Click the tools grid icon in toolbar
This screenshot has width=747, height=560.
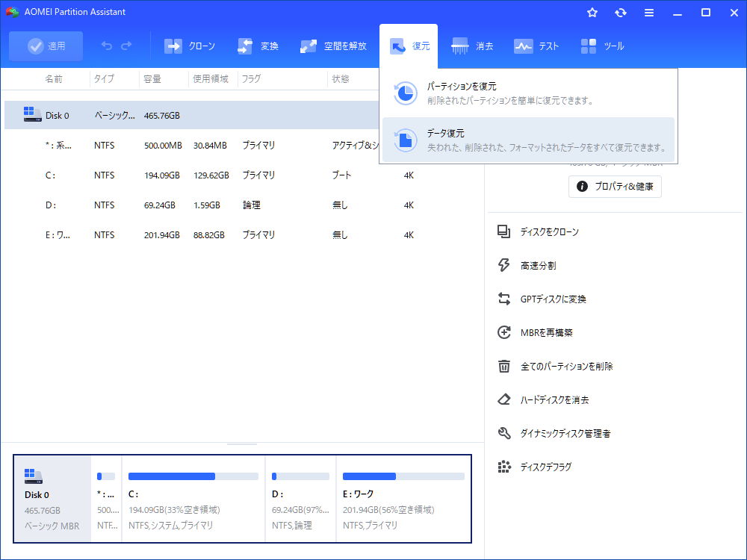589,46
